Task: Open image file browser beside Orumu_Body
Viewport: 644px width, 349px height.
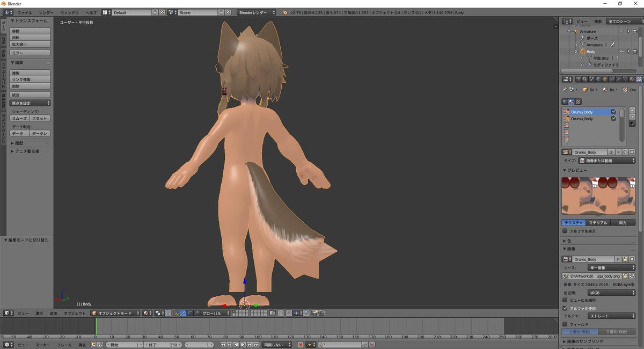Action: (x=625, y=259)
